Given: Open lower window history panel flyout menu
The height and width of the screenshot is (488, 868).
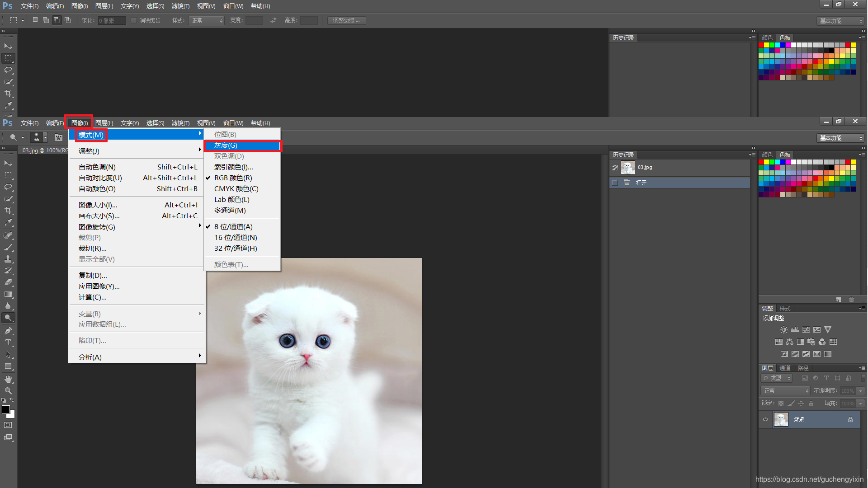Looking at the screenshot, I should click(x=752, y=155).
